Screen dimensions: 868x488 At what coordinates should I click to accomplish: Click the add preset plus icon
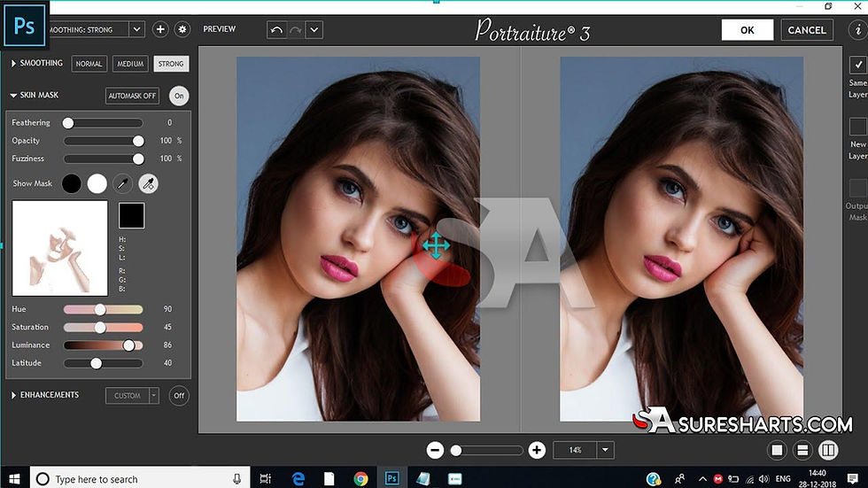(160, 29)
